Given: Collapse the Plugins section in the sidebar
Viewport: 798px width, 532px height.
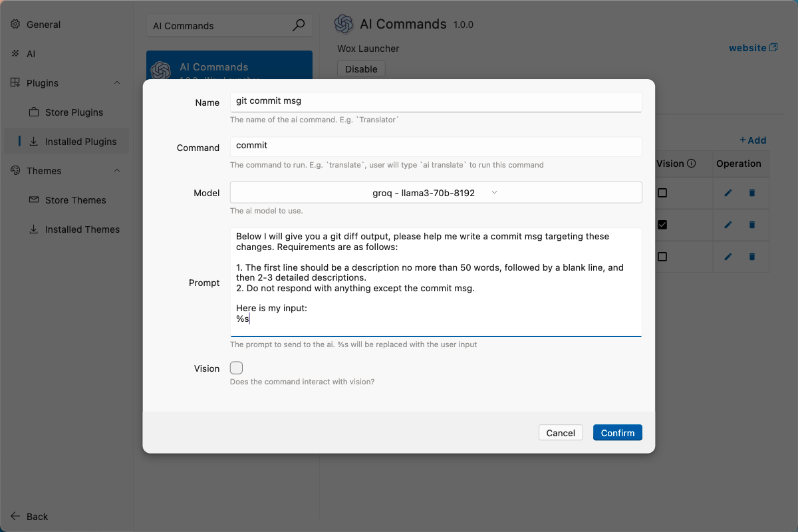Looking at the screenshot, I should [x=117, y=82].
